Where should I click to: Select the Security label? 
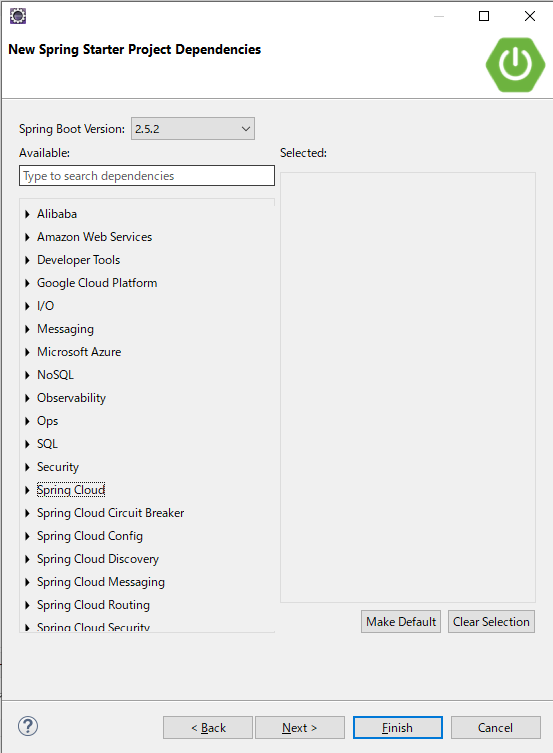coord(58,467)
